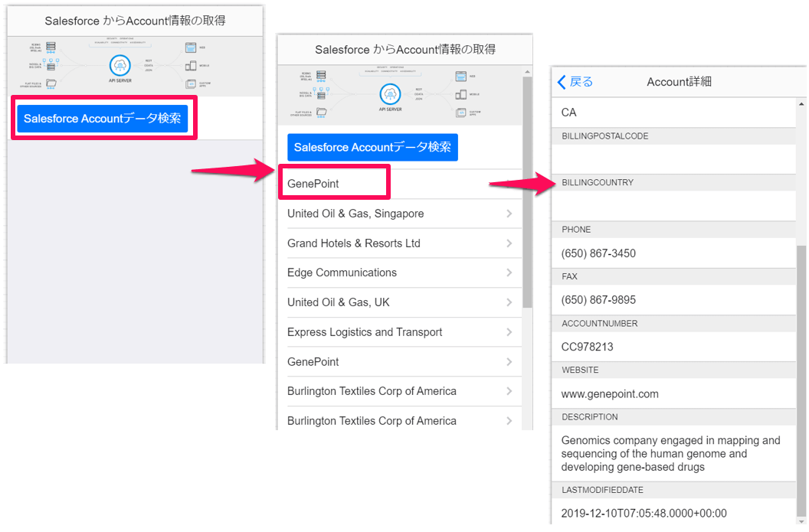Image resolution: width=809 pixels, height=532 pixels.
Task: Expand chevron on United Oil & Gas, Singapore
Action: coord(509,214)
